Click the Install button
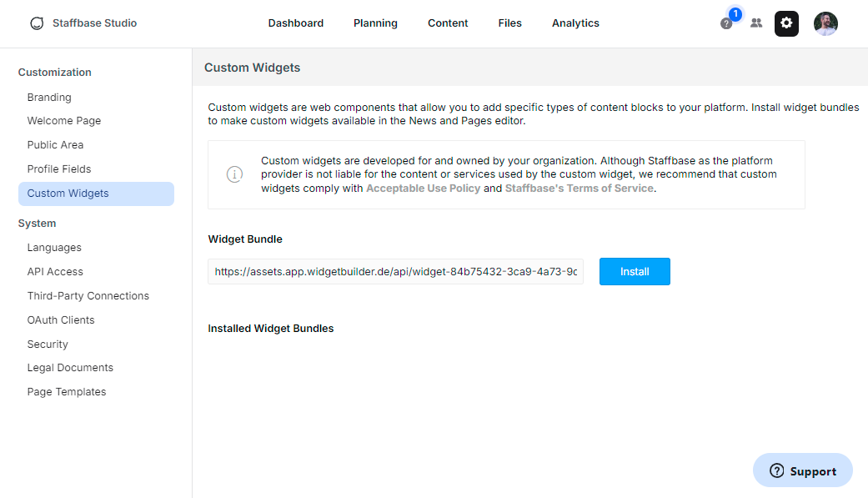The height and width of the screenshot is (498, 868). (x=635, y=271)
